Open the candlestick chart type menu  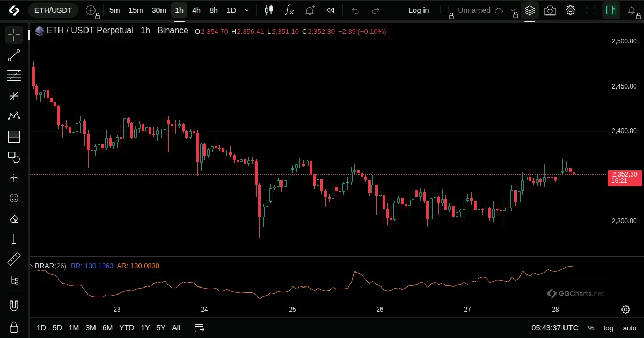pos(269,10)
